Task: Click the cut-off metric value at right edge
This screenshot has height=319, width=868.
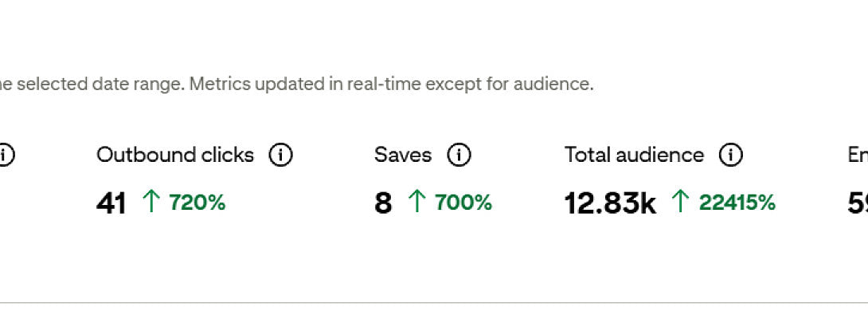Action: coord(858,203)
